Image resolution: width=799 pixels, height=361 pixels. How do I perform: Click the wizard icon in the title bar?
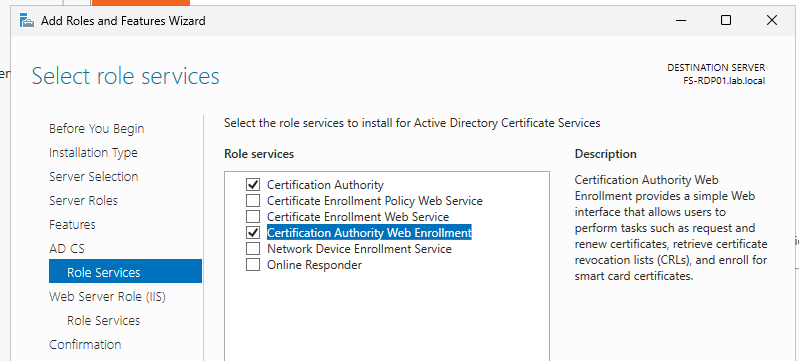pos(27,21)
